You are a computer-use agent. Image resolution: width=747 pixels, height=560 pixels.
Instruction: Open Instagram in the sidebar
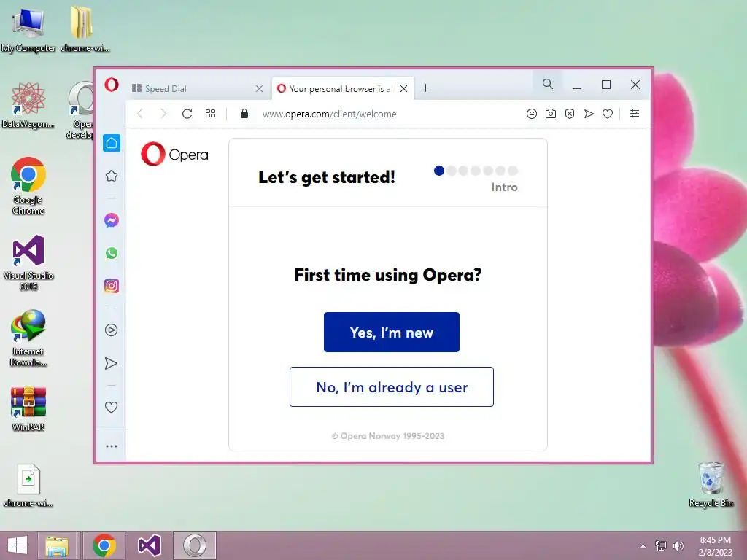(x=112, y=286)
